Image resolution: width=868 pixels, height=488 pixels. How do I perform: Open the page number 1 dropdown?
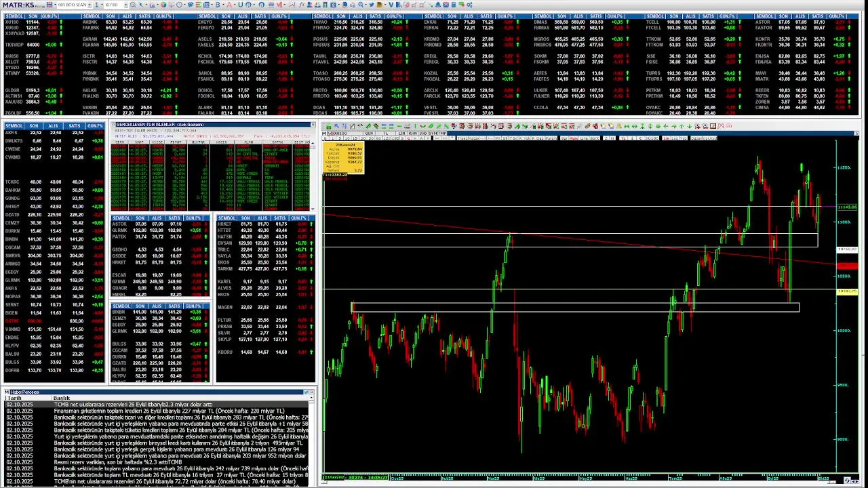(x=102, y=5)
